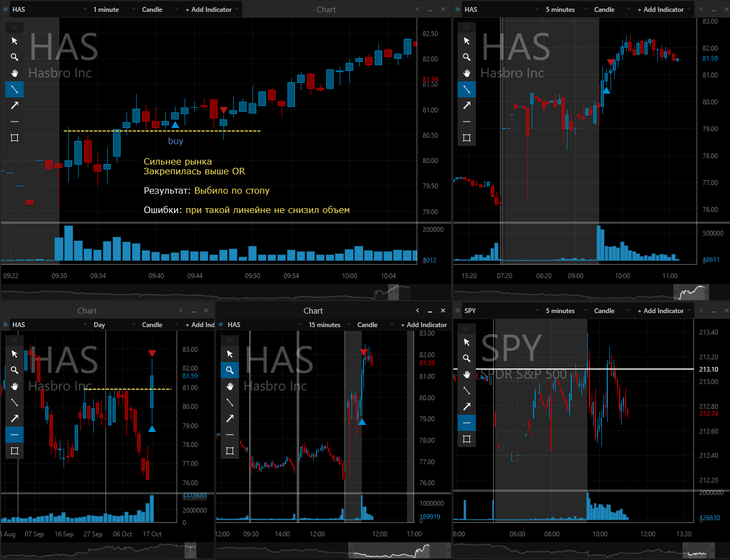Click Add Indicator in HAS Day chart
The image size is (730, 560).
(x=200, y=325)
